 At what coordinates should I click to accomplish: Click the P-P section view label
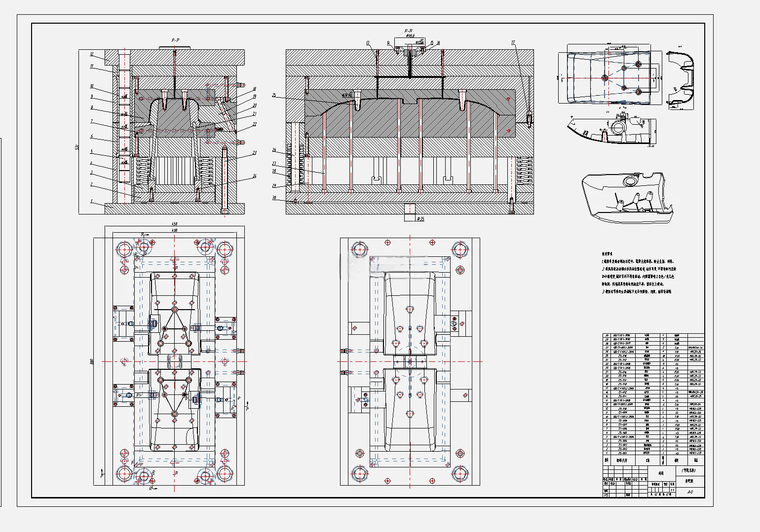(175, 40)
